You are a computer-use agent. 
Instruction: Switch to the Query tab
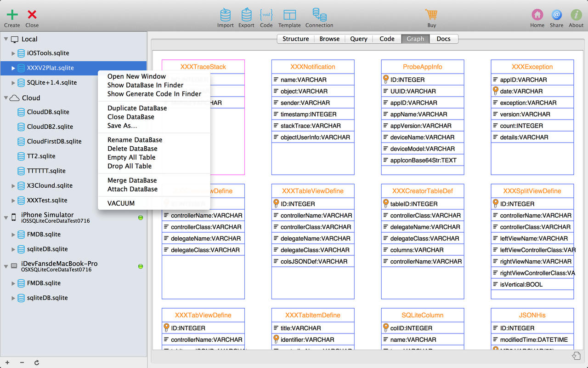pyautogui.click(x=358, y=39)
